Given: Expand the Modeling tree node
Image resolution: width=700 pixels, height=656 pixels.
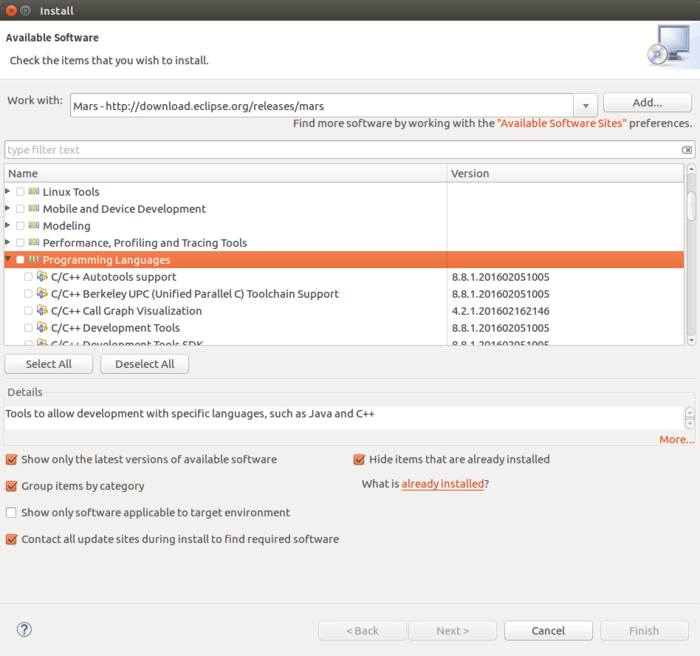Looking at the screenshot, I should point(8,225).
